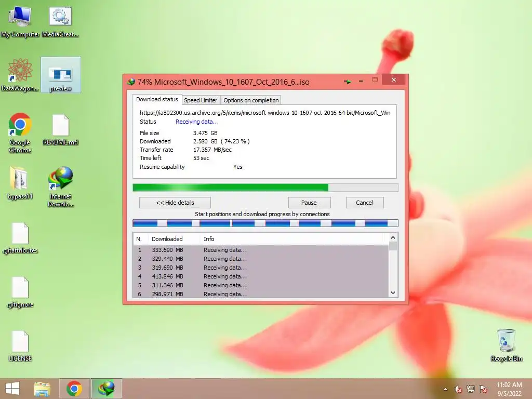This screenshot has width=532, height=399.
Task: Click the network tray icon
Action: [x=471, y=389]
